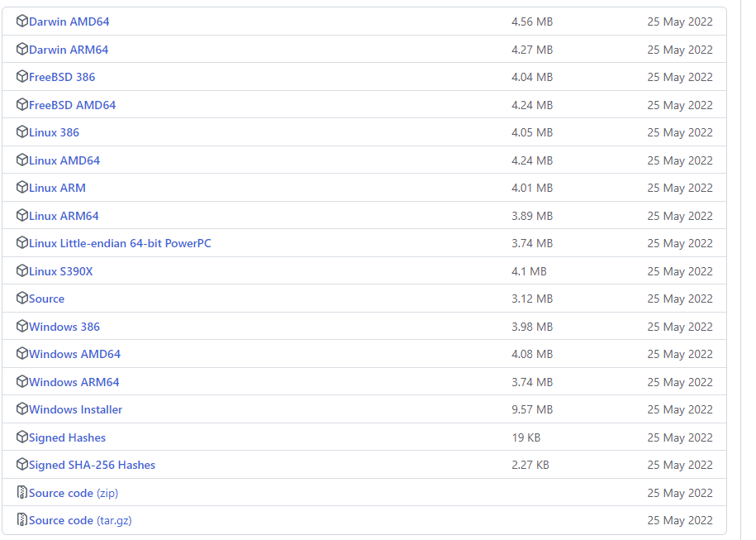Screen dimensions: 756x540
Task: Download the Windows 386 build
Action: (x=64, y=326)
